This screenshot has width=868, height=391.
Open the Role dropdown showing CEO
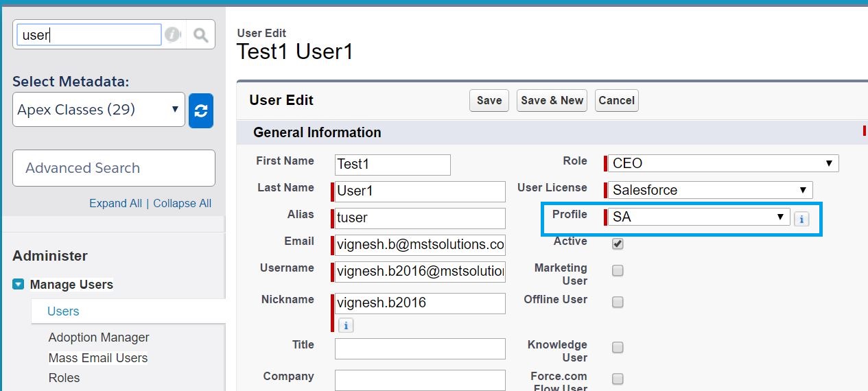pyautogui.click(x=723, y=163)
